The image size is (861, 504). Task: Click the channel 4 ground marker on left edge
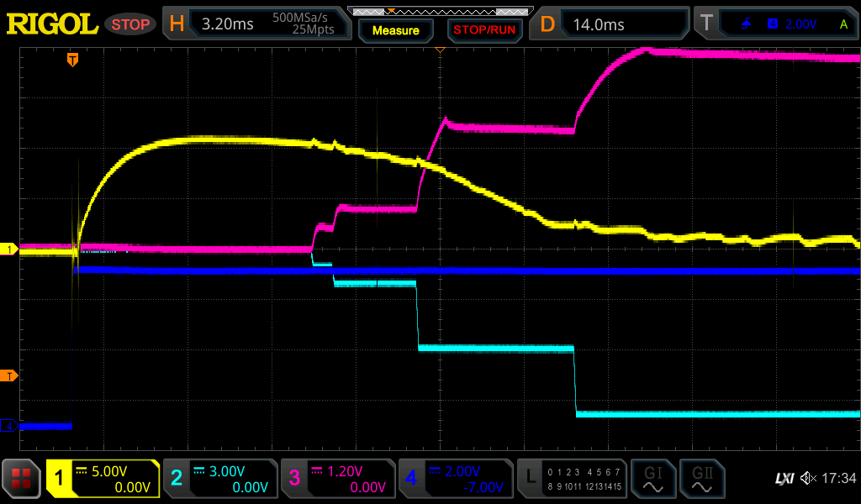click(x=9, y=426)
